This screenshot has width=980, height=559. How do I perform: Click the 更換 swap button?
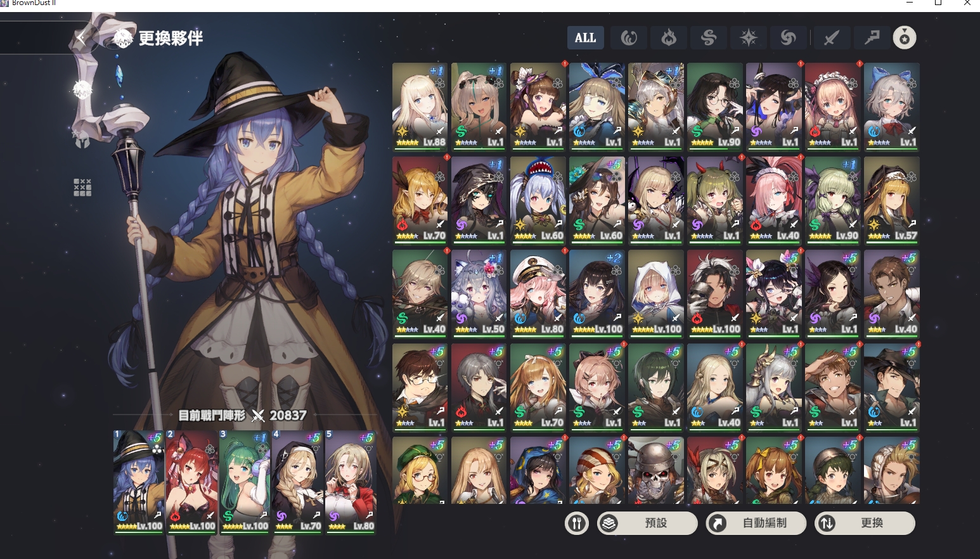pos(865,523)
